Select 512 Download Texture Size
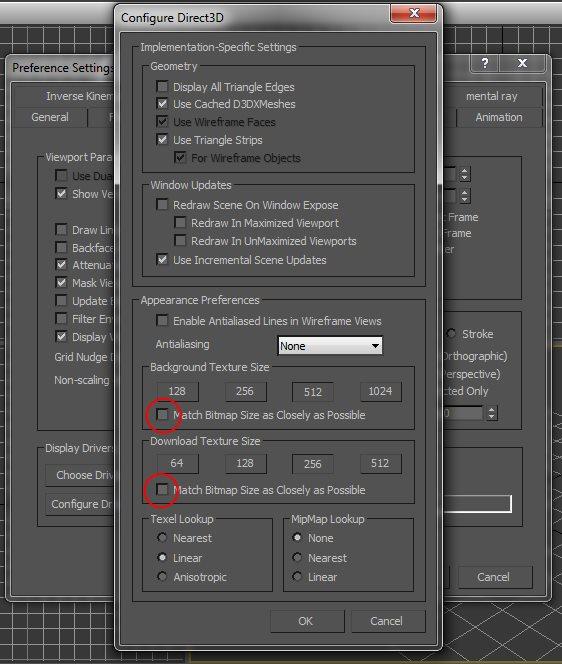The height and width of the screenshot is (664, 562). point(380,463)
